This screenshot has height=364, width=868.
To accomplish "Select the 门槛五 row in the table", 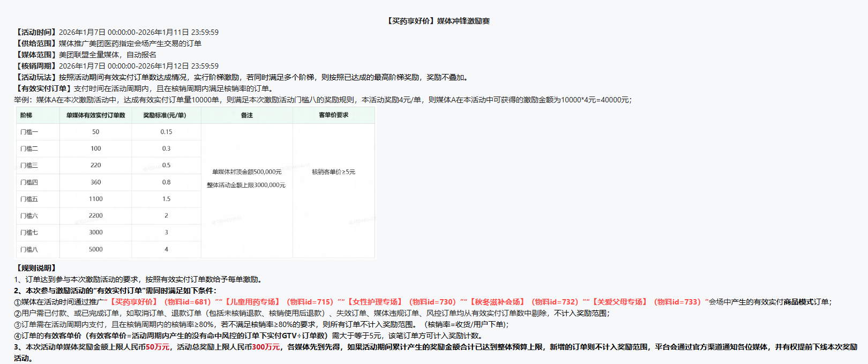I will 29,199.
